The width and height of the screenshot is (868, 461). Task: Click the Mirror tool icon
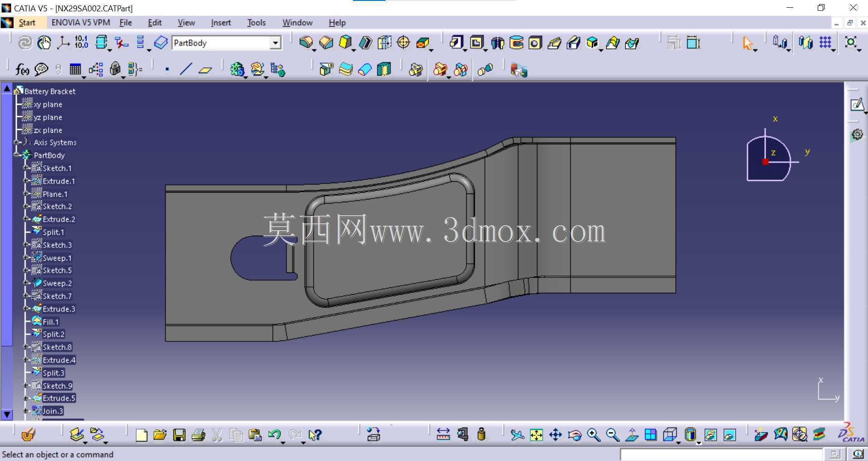(805, 43)
